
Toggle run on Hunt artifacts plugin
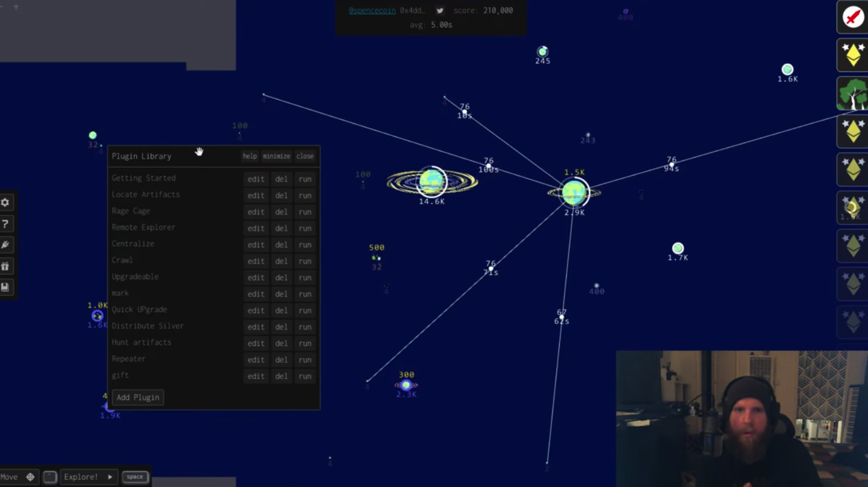tap(305, 343)
